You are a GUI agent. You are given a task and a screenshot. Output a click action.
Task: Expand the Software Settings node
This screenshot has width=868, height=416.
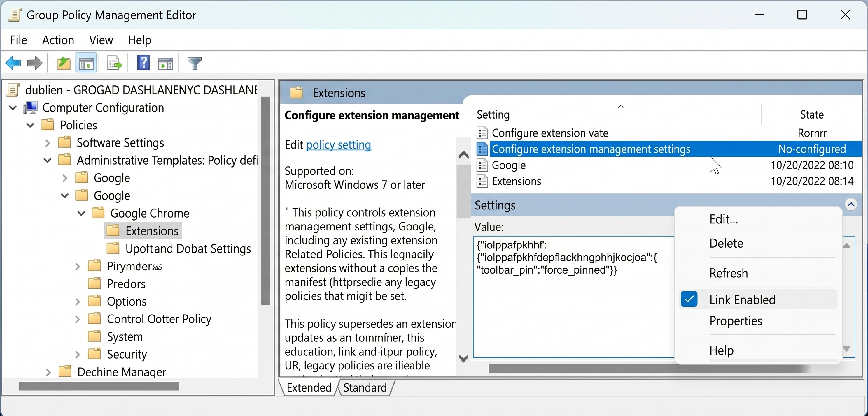coord(48,143)
